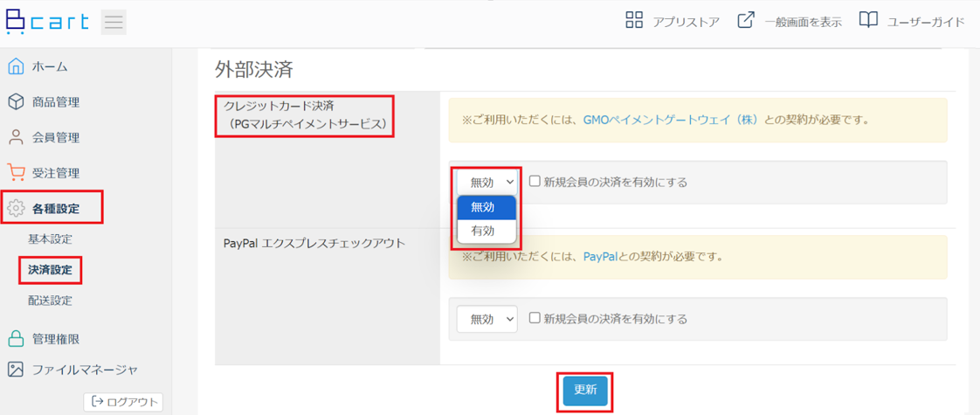The width and height of the screenshot is (980, 415).
Task: Click the 会員管理 person icon
Action: (17, 137)
